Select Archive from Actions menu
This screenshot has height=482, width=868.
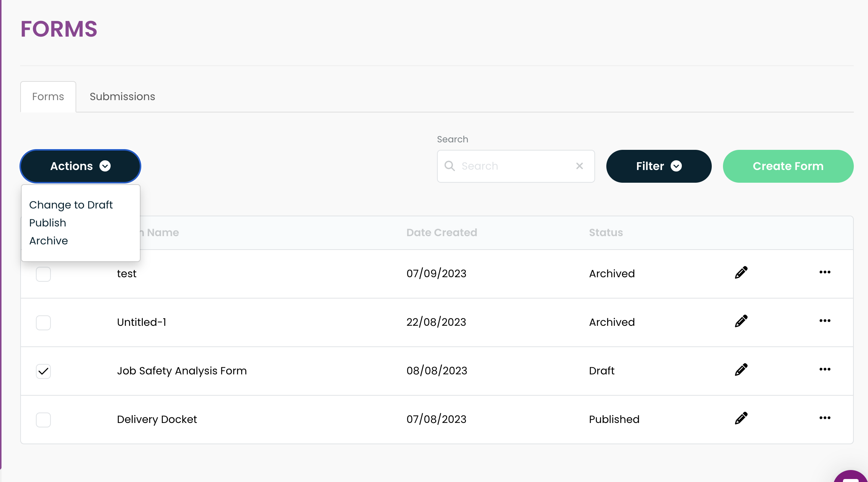49,241
